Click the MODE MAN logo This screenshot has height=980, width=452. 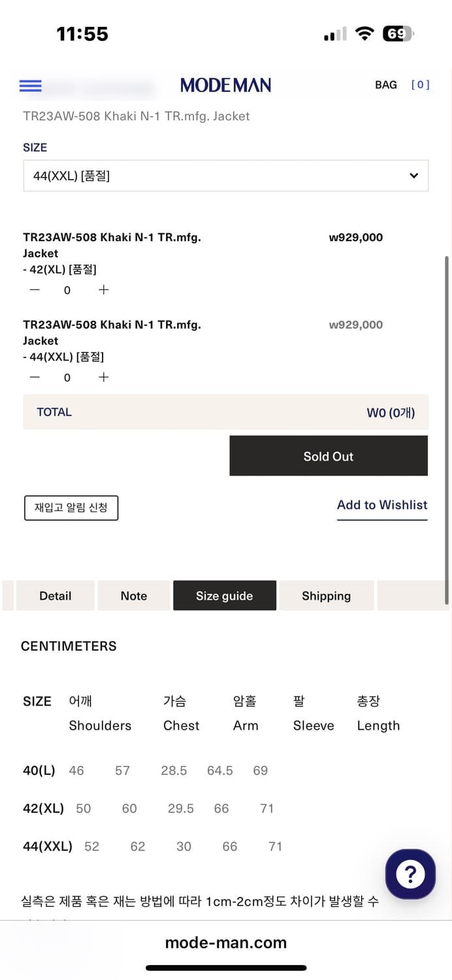point(225,85)
